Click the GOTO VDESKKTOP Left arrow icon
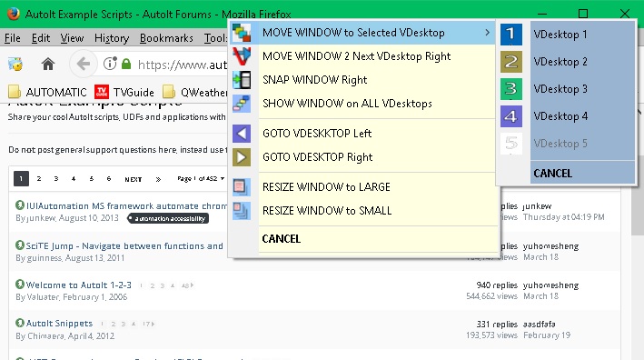This screenshot has height=360, width=644. click(242, 134)
